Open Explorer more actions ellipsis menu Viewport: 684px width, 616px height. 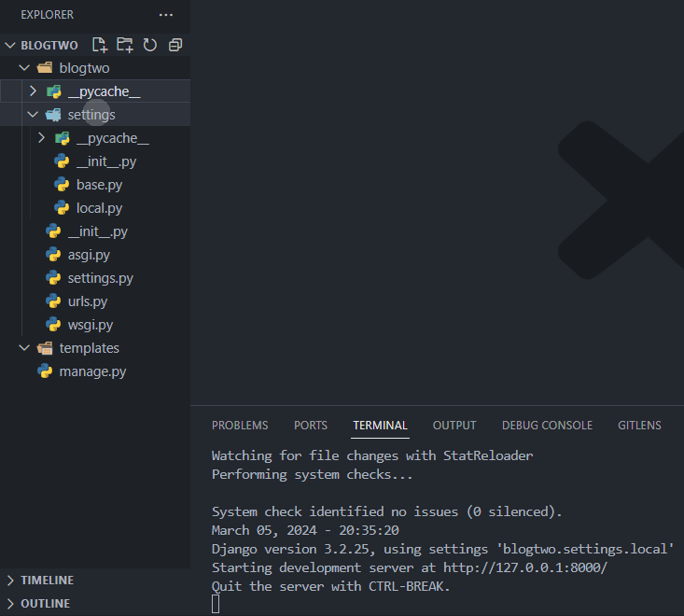(166, 15)
